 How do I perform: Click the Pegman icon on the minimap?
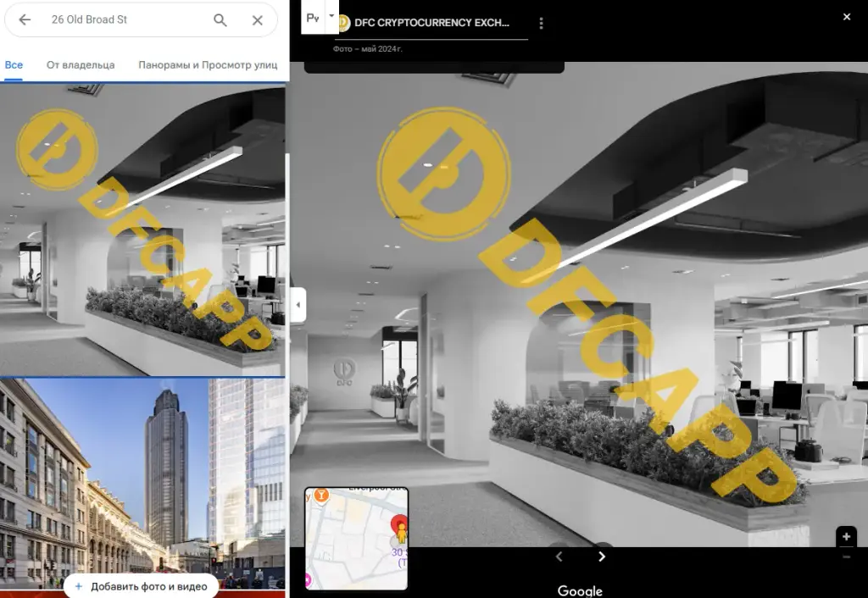point(401,534)
